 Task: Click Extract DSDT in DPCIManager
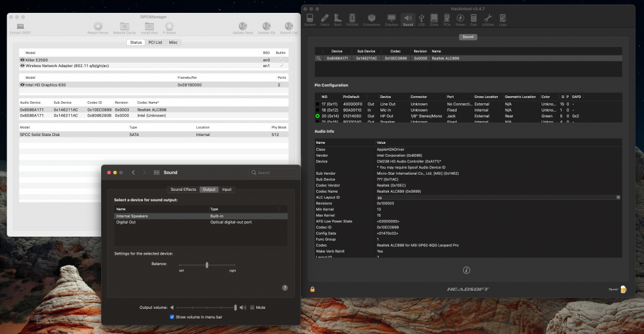(20, 28)
